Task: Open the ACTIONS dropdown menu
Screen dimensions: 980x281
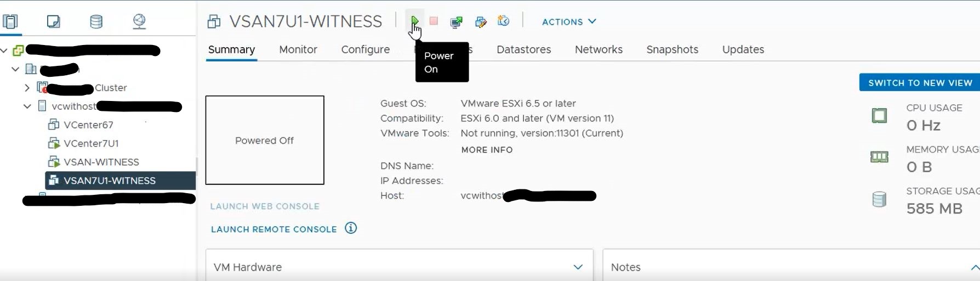Action: [x=569, y=21]
